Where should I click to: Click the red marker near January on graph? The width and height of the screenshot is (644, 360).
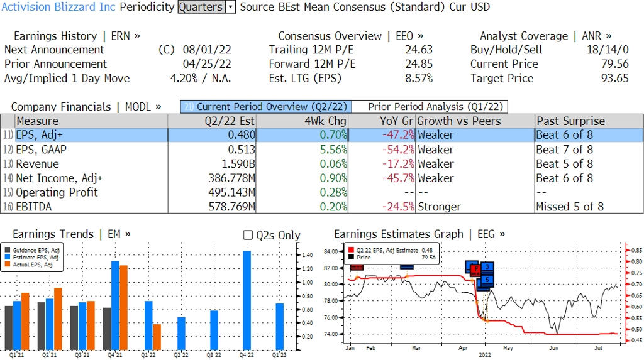tap(357, 268)
